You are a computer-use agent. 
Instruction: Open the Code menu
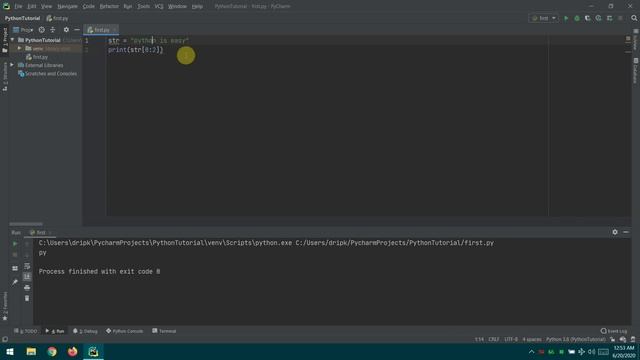pyautogui.click(x=88, y=7)
